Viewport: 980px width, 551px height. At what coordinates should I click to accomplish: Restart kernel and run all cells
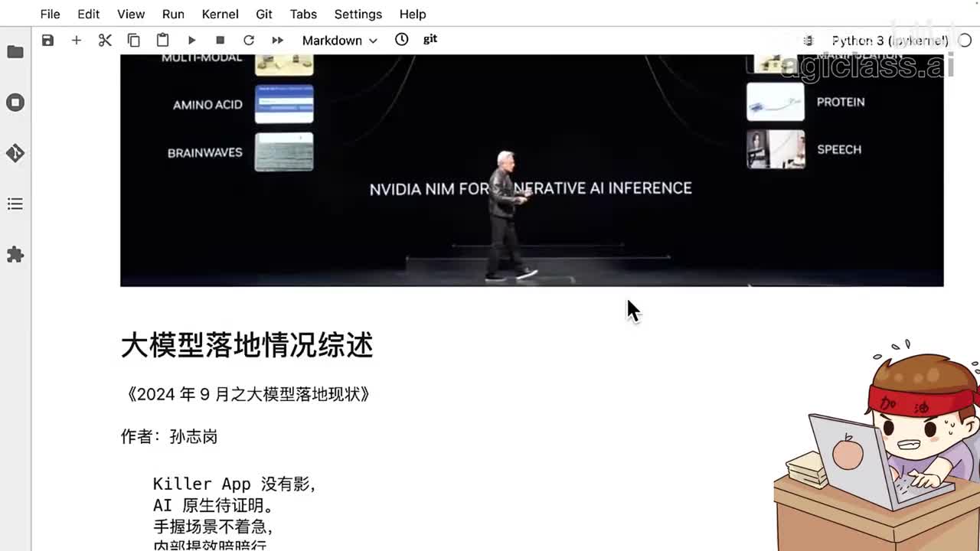pos(277,40)
